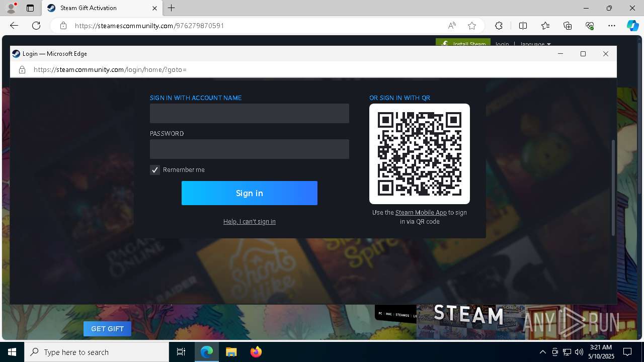Click the Login popup URL text
The width and height of the screenshot is (644, 362).
coord(110,70)
